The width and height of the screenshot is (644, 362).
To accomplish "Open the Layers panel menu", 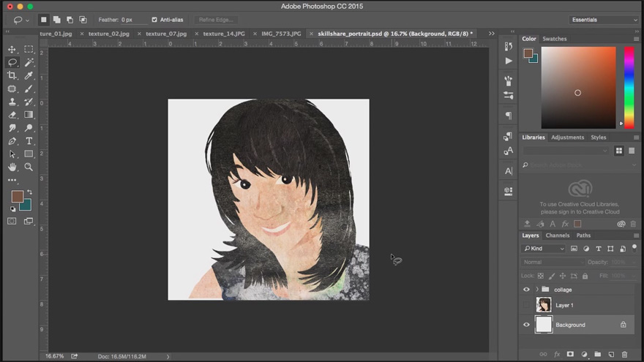I will pyautogui.click(x=636, y=235).
